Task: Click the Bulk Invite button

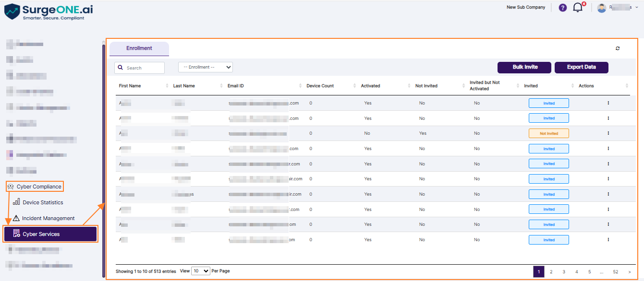Action: (525, 68)
